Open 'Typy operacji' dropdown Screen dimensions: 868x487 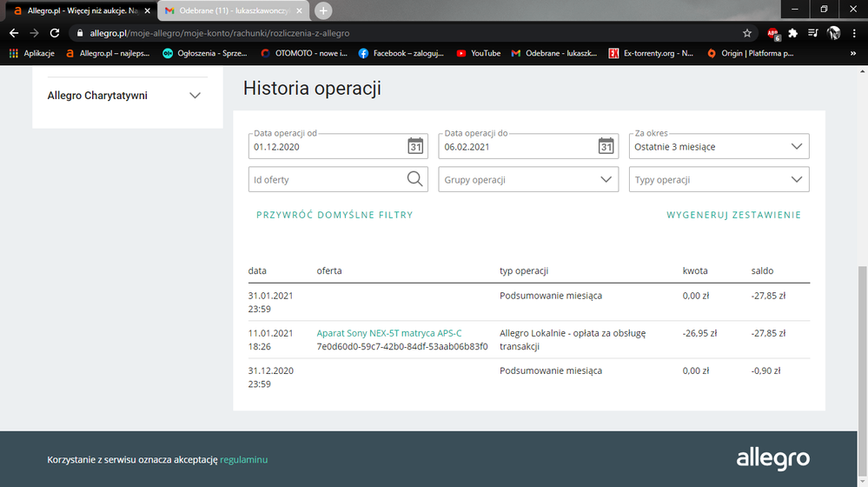pos(719,179)
